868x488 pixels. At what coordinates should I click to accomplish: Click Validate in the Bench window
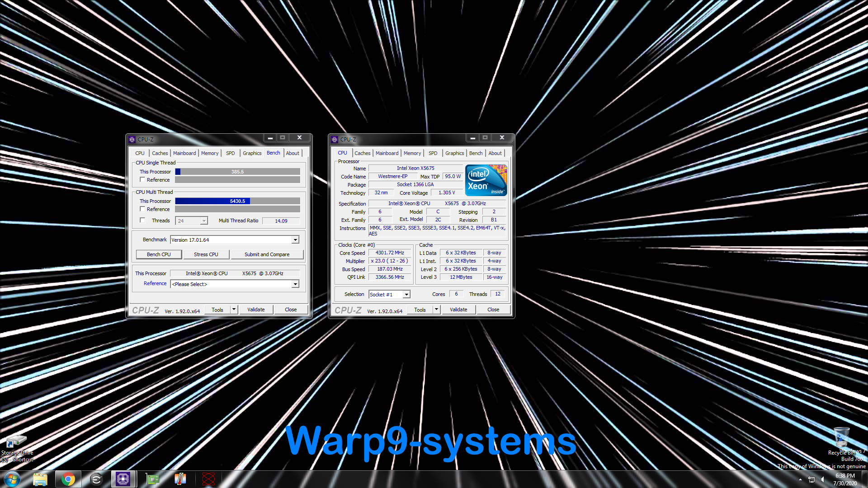[x=256, y=310]
